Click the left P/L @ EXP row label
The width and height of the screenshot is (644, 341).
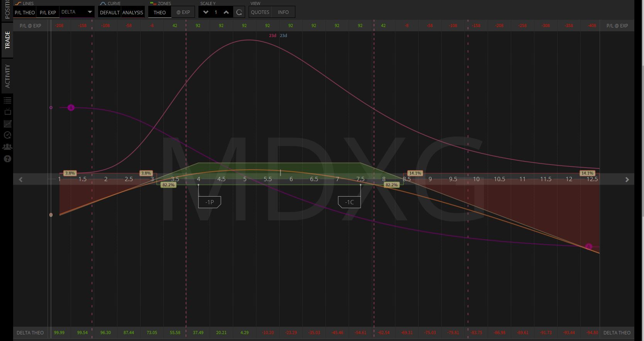(x=31, y=26)
